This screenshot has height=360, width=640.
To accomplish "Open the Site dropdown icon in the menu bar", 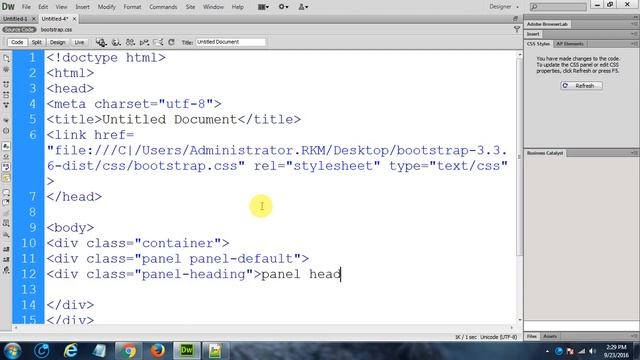I will (303, 7).
